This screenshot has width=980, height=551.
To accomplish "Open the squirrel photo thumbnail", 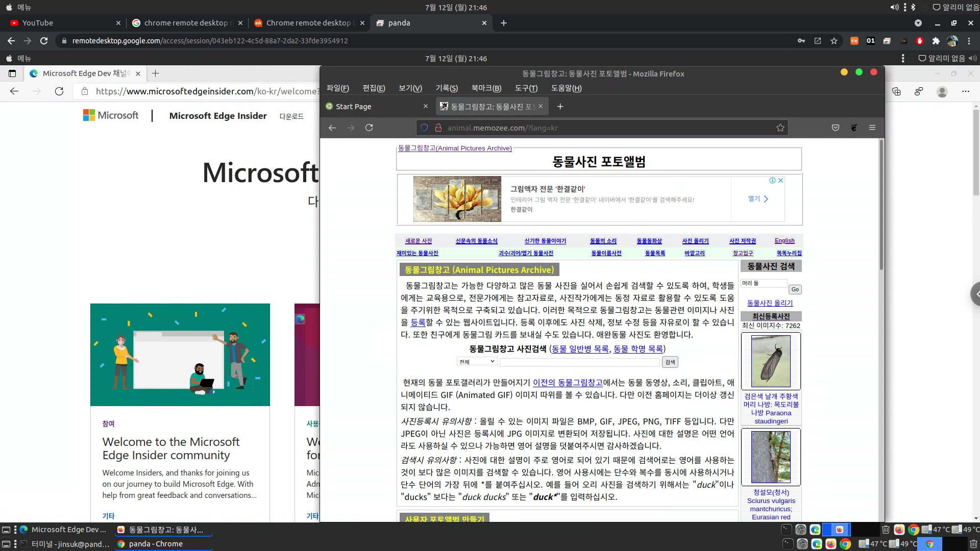I will pyautogui.click(x=771, y=457).
